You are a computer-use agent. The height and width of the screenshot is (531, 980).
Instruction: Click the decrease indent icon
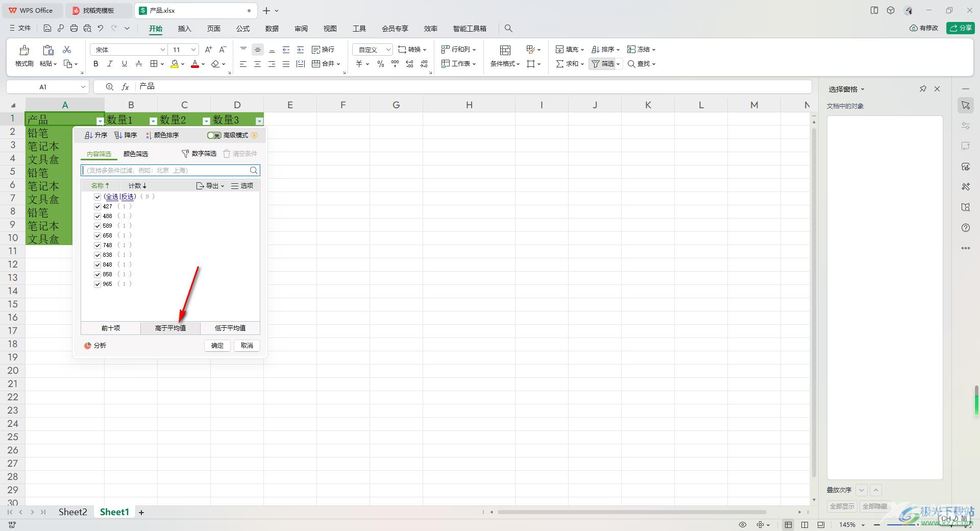click(x=286, y=50)
